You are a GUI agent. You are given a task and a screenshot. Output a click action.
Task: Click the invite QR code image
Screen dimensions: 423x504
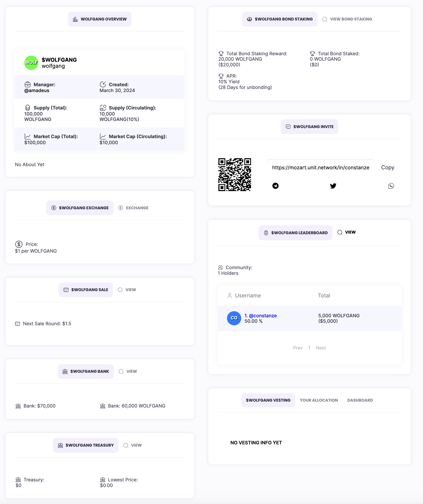point(235,175)
